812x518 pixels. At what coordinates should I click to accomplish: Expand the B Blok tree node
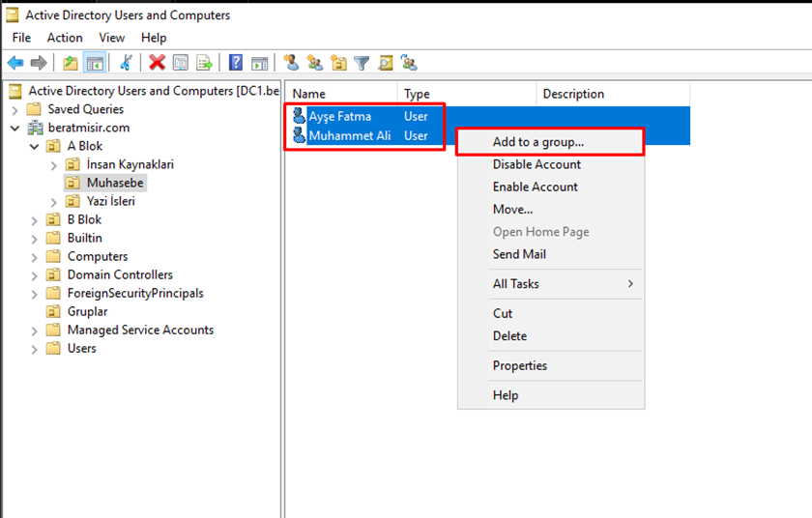(x=35, y=219)
